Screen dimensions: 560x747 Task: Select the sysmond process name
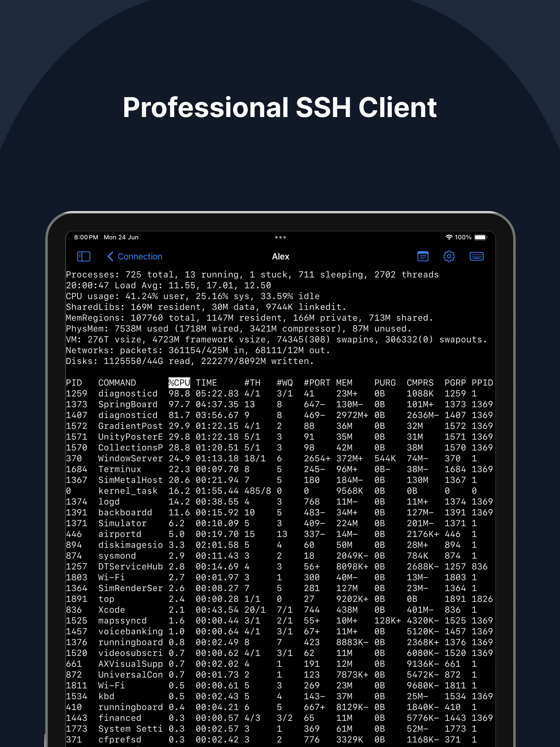[117, 556]
